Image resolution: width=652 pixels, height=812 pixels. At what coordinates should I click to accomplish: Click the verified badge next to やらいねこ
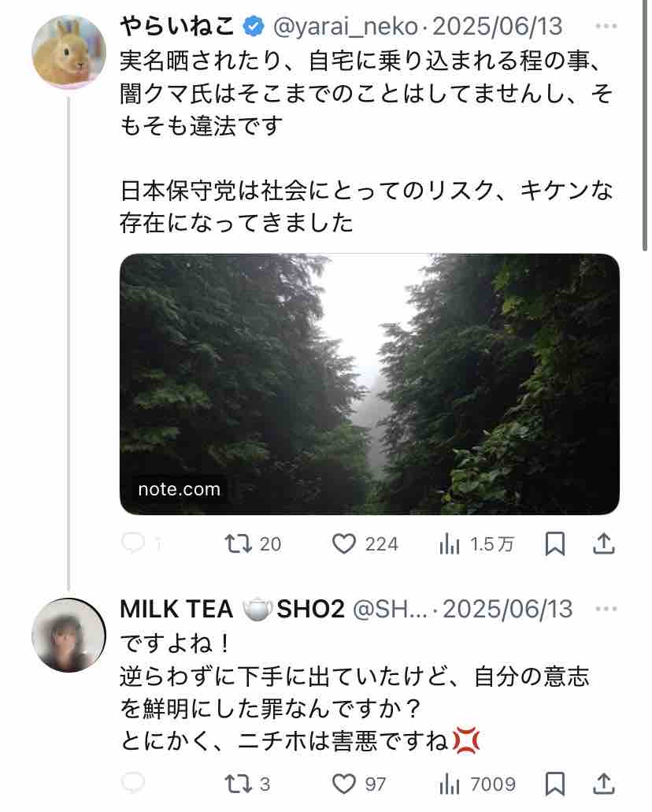point(253,27)
